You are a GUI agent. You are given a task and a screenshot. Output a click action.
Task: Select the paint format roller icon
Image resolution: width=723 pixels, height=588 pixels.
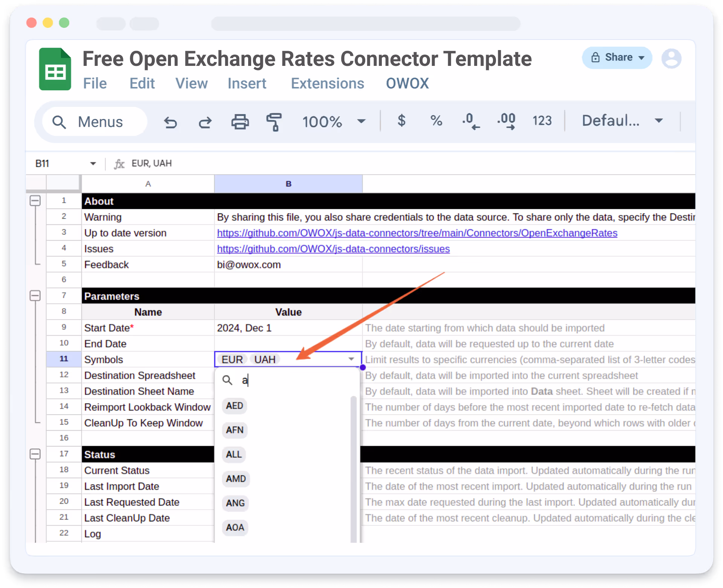[x=274, y=122]
